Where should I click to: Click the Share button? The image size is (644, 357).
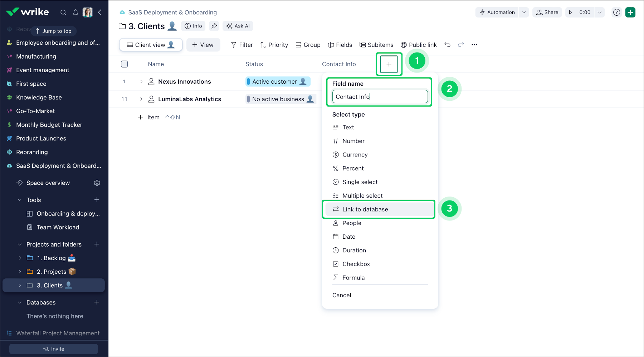tap(547, 12)
